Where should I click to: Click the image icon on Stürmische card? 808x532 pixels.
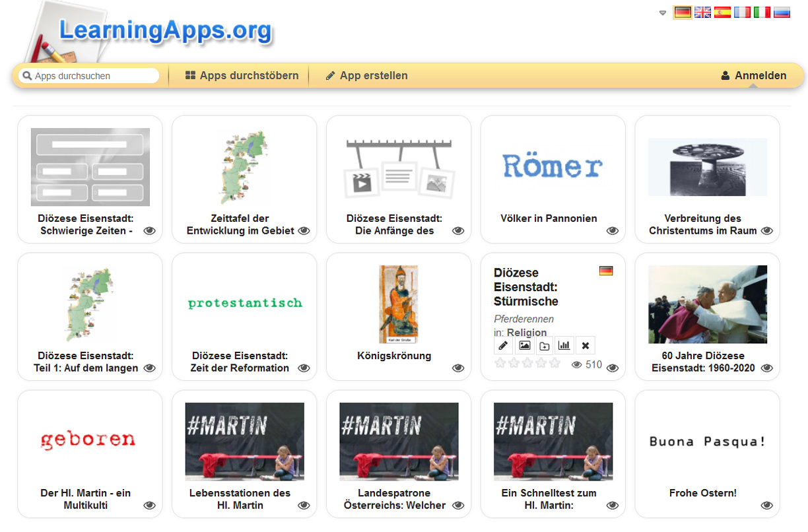524,345
